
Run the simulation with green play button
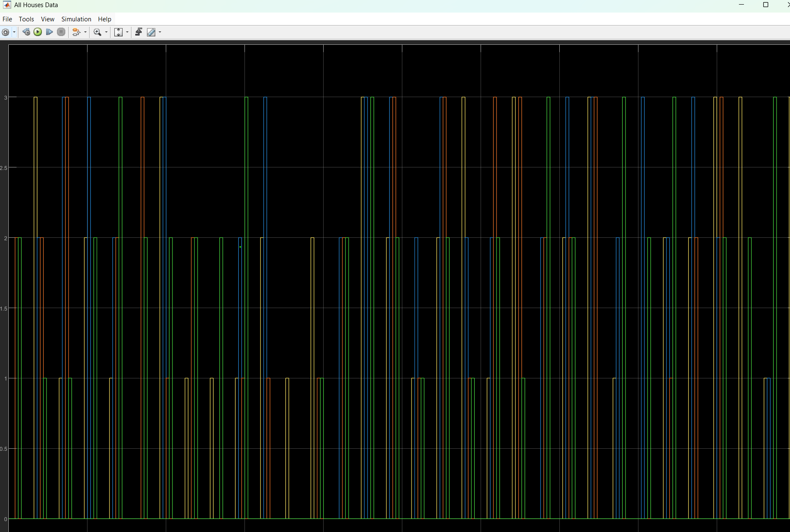[38, 32]
